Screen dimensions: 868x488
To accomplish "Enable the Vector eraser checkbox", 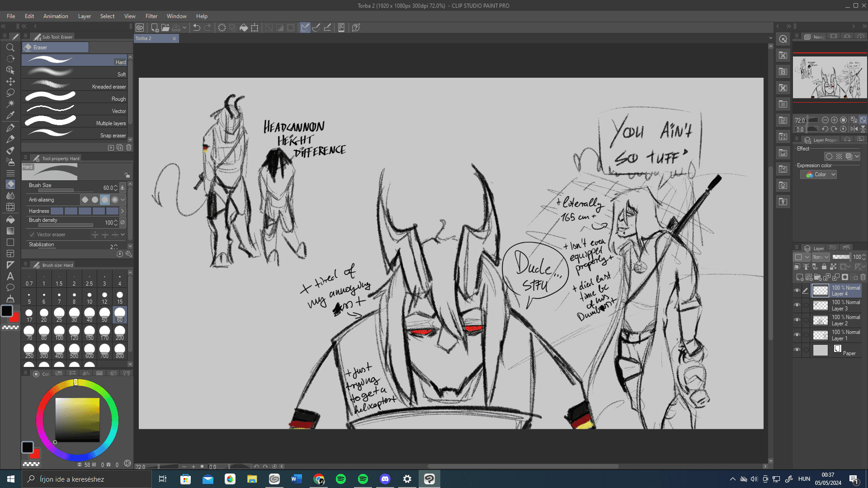I will 32,235.
